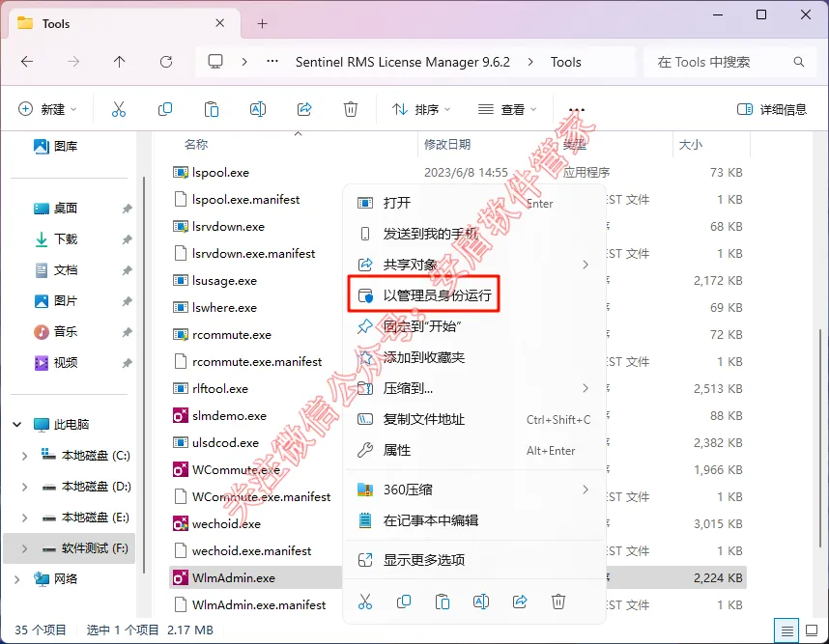Switch to the details list view icon
The width and height of the screenshot is (829, 644).
[x=786, y=630]
